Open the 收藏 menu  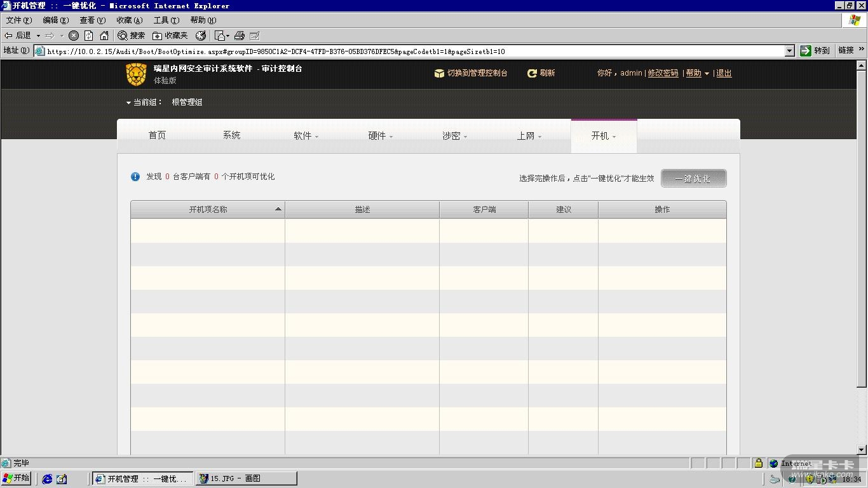click(130, 20)
